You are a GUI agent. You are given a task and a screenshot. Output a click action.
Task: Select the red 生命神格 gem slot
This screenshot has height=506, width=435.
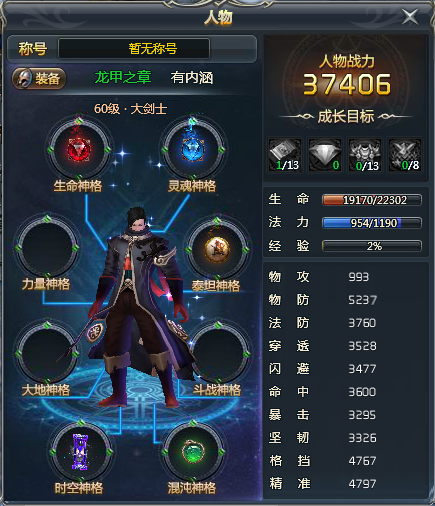79,150
